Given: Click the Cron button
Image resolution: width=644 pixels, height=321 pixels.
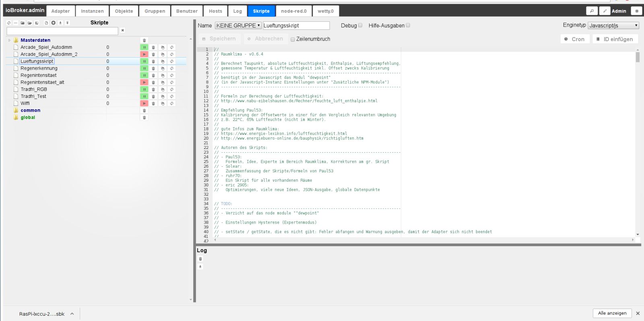Looking at the screenshot, I should click(x=575, y=39).
